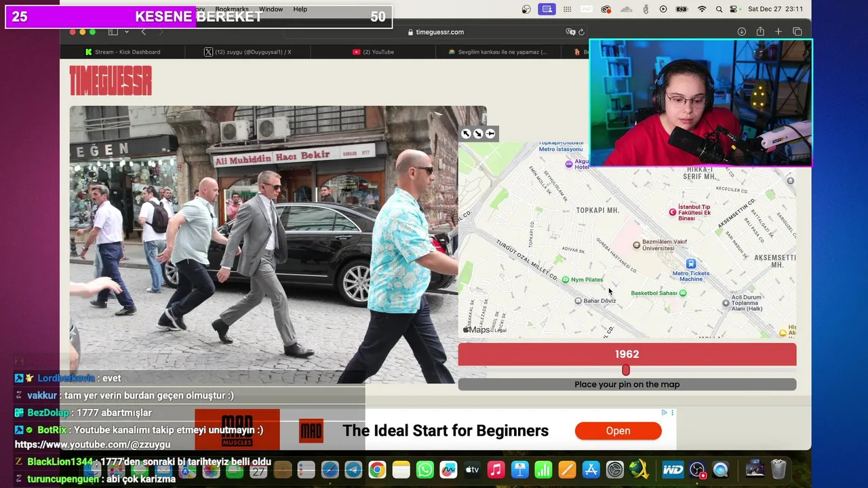Open the Window menu
This screenshot has width=868, height=488.
pyautogui.click(x=271, y=9)
